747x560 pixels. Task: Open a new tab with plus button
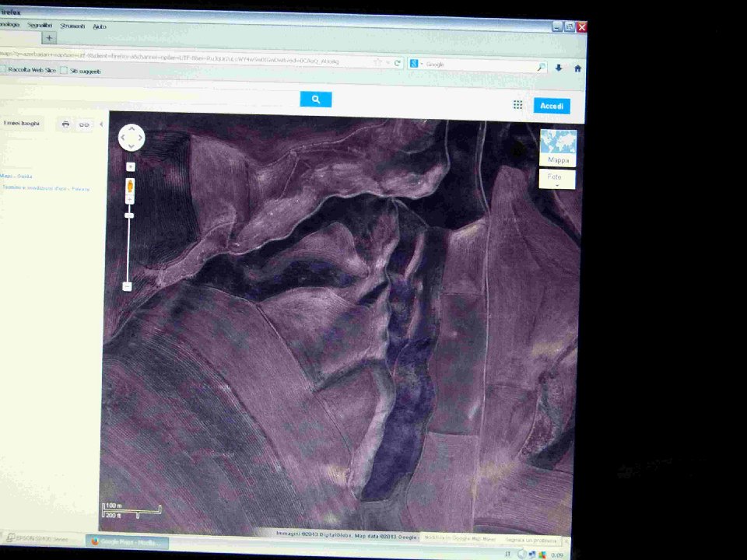point(49,37)
